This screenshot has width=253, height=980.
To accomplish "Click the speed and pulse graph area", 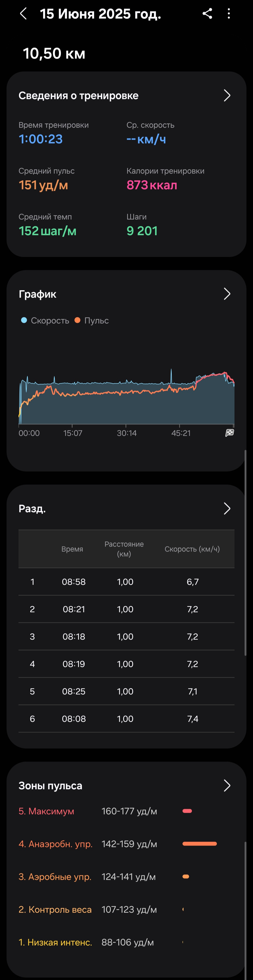I will coord(126,396).
